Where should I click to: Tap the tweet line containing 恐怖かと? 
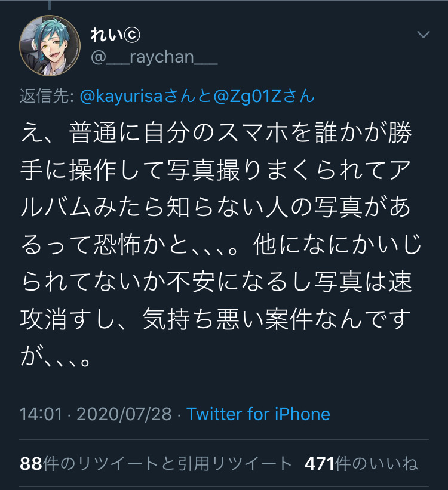tap(221, 245)
